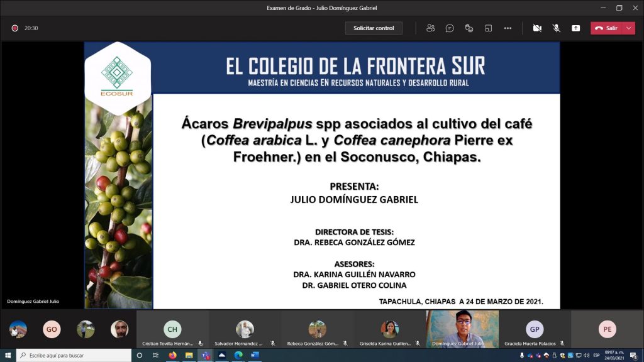Open Microsoft Edge from the taskbar

point(238,355)
